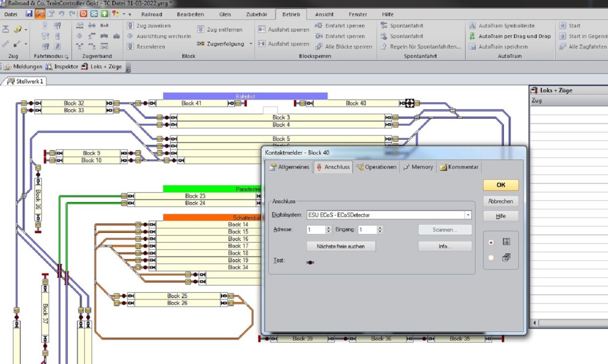Expand the Fahrtmodus group dialog launcher
The height and width of the screenshot is (364, 608).
pos(66,57)
